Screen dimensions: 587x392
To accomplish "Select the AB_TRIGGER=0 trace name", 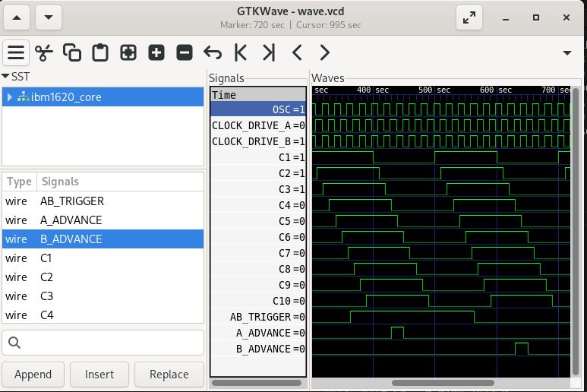I will point(258,317).
